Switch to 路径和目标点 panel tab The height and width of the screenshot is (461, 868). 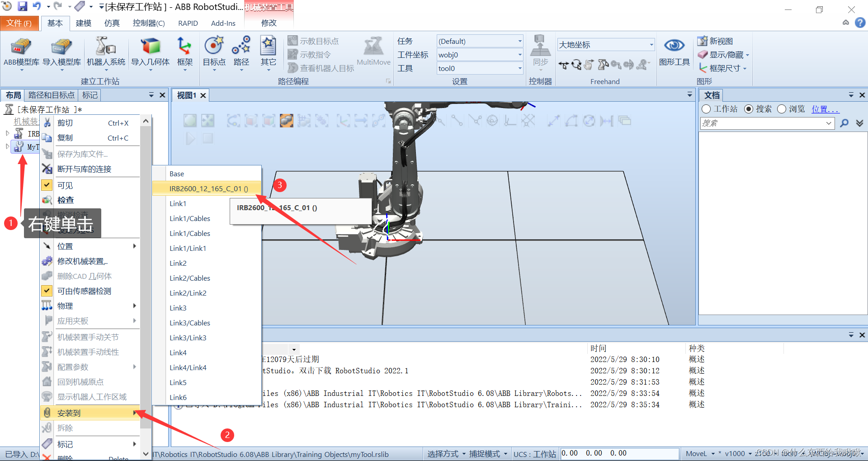pyautogui.click(x=51, y=95)
